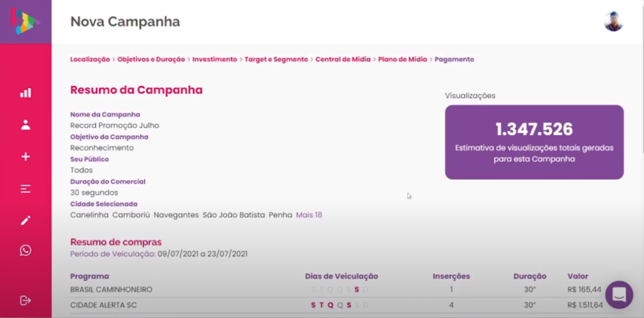
Task: Click the R$ 1.511,64 value
Action: 585,305
